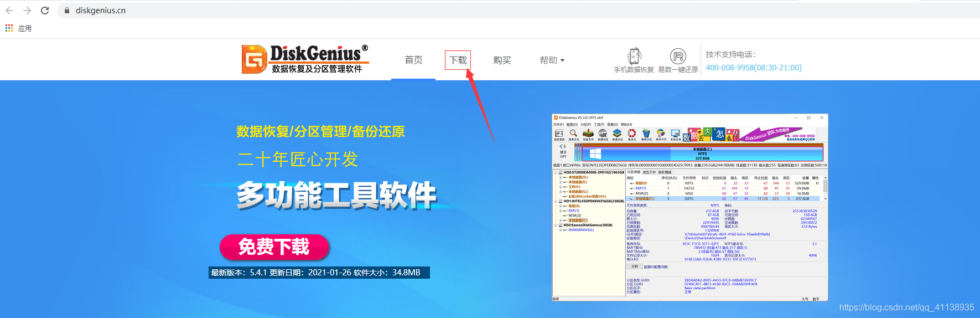Open 文件(F) menu in DiskGenius preview
This screenshot has height=318, width=980.
point(558,125)
